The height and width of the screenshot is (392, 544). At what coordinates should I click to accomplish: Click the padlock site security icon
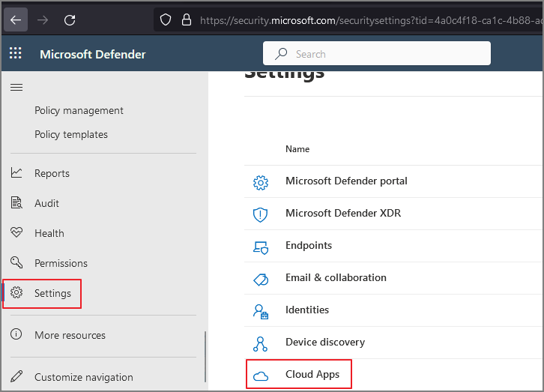pos(187,19)
